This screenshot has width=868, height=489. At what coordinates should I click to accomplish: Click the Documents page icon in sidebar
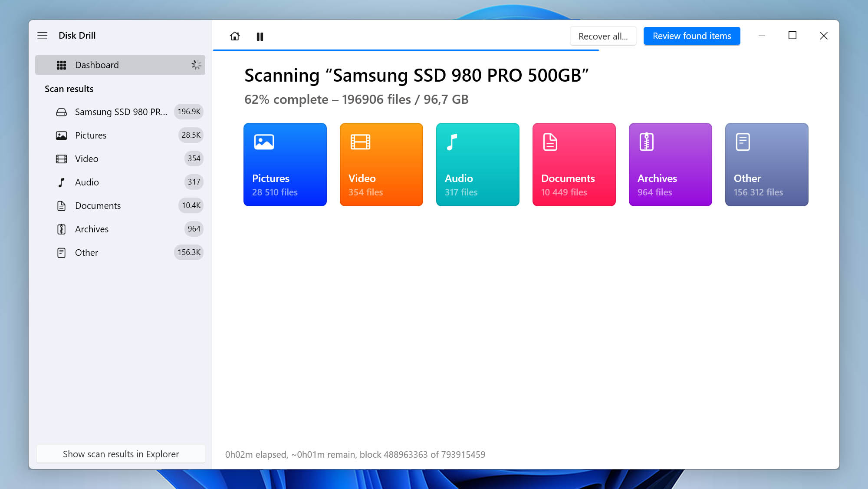pyautogui.click(x=62, y=206)
